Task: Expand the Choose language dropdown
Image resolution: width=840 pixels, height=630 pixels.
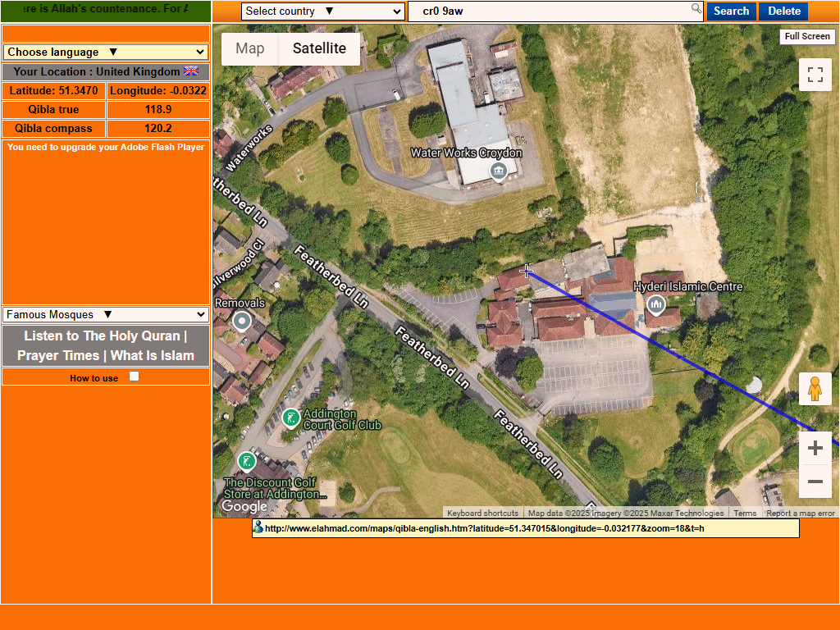Action: click(106, 52)
